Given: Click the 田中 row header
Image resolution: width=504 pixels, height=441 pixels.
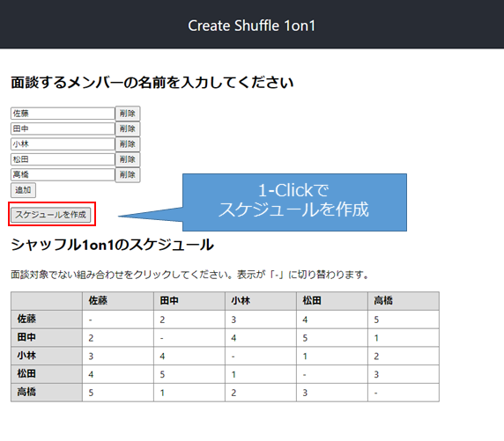Looking at the screenshot, I should (x=47, y=338).
